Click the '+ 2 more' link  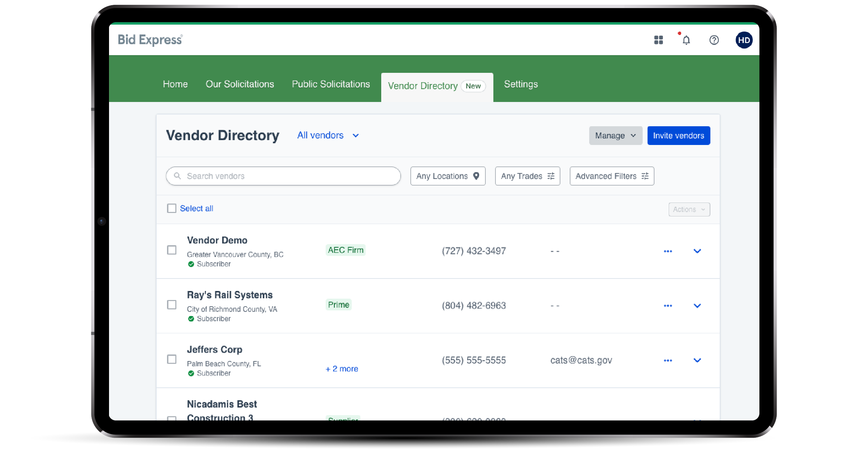tap(342, 369)
